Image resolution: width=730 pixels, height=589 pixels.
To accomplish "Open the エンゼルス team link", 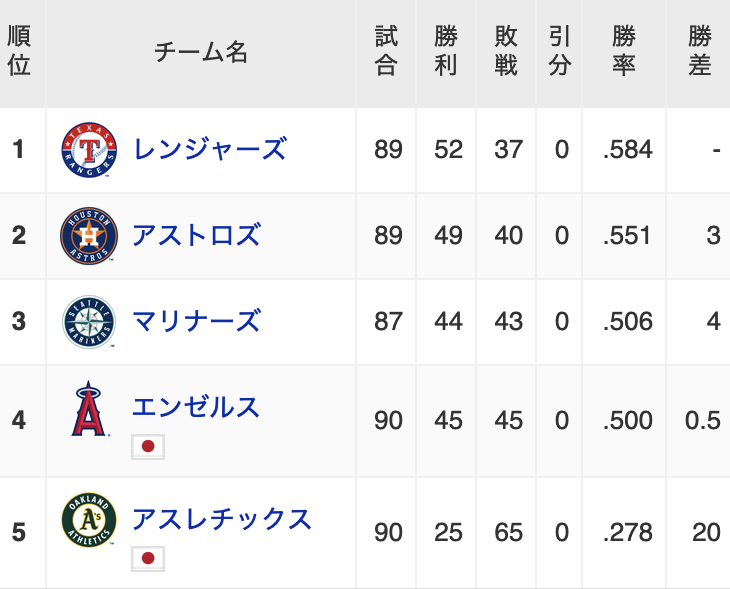I will [x=196, y=406].
